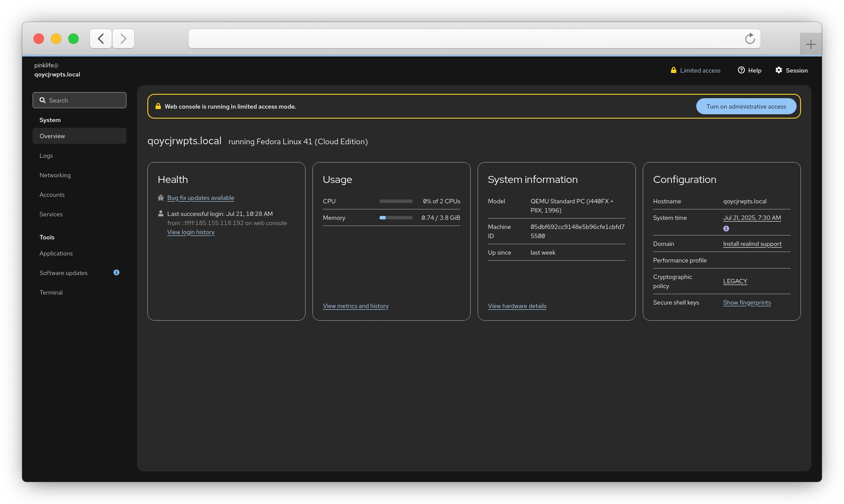Select Terminal in the sidebar
This screenshot has height=504, width=844.
coord(51,292)
